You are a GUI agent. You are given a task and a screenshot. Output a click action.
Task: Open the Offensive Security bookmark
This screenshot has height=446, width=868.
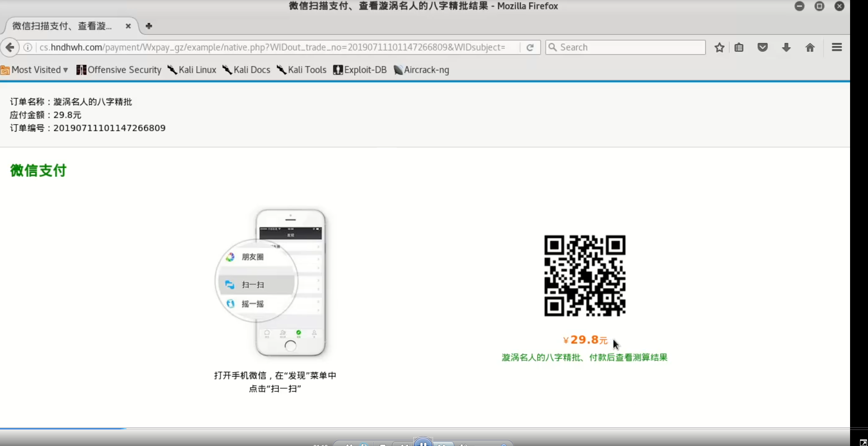(x=119, y=70)
